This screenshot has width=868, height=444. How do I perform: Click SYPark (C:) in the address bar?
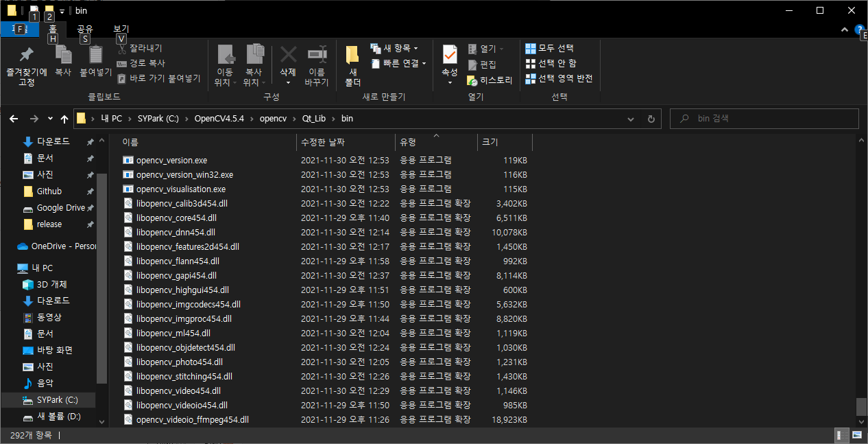(158, 119)
